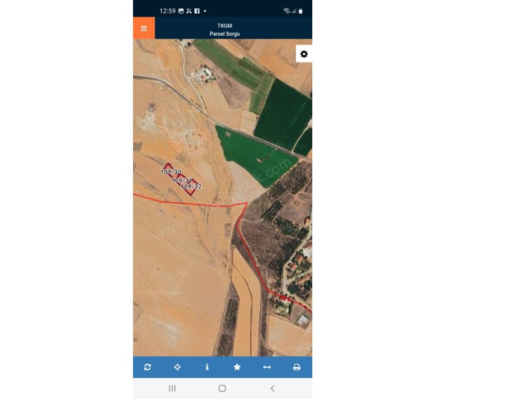Tap the Wi-Fi status icon
This screenshot has height=399, width=532.
(x=286, y=11)
